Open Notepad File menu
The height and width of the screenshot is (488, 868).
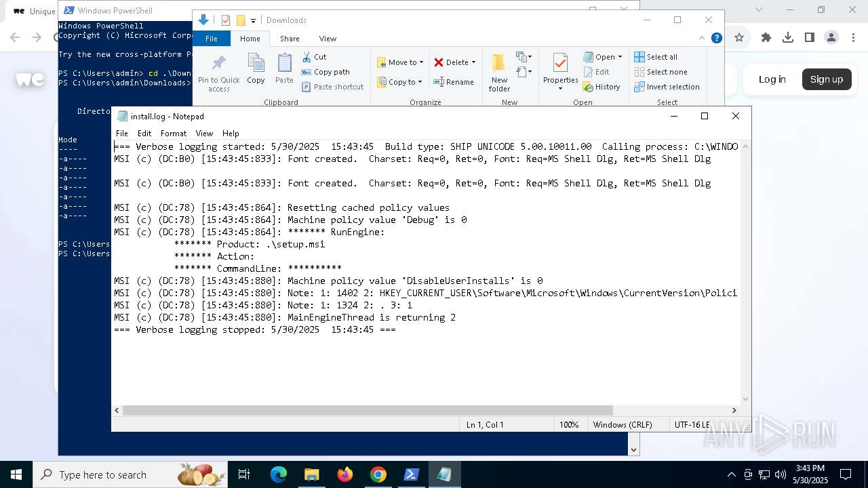click(122, 134)
